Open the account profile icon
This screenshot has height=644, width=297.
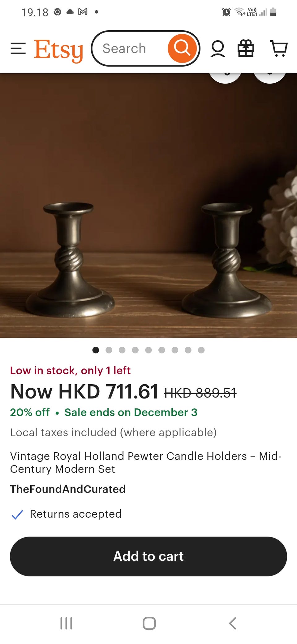click(x=218, y=49)
